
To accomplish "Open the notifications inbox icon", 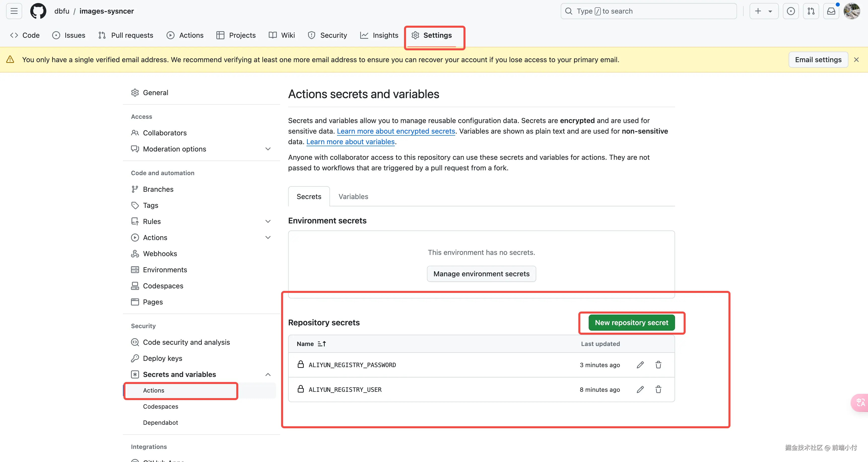I will (x=831, y=11).
